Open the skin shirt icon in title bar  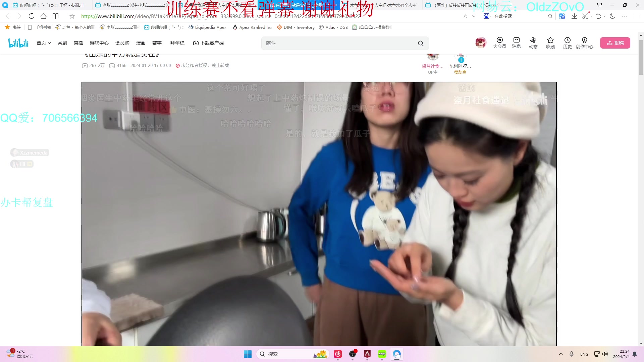pos(599,5)
